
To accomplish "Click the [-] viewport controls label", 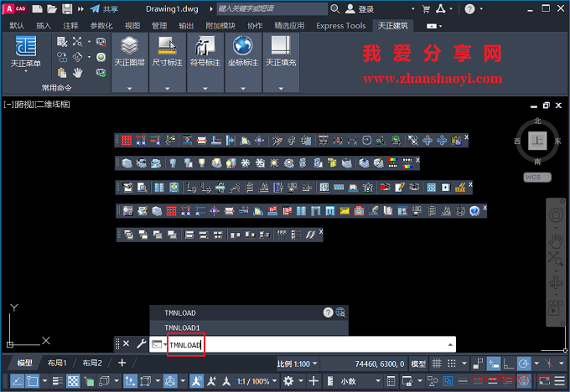I will point(8,105).
